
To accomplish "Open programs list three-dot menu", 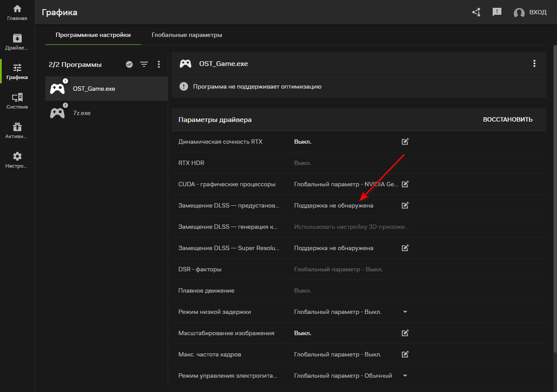I will (159, 64).
